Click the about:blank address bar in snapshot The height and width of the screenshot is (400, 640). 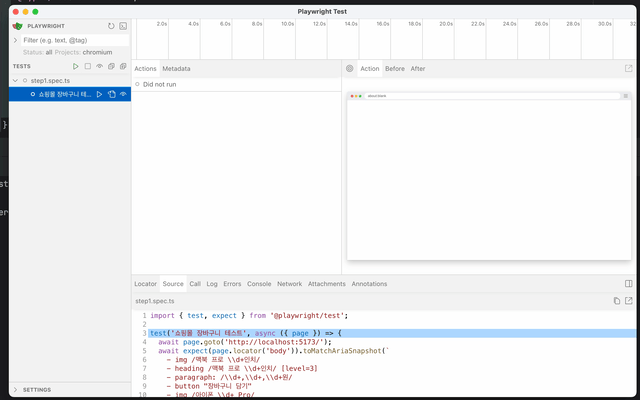492,96
